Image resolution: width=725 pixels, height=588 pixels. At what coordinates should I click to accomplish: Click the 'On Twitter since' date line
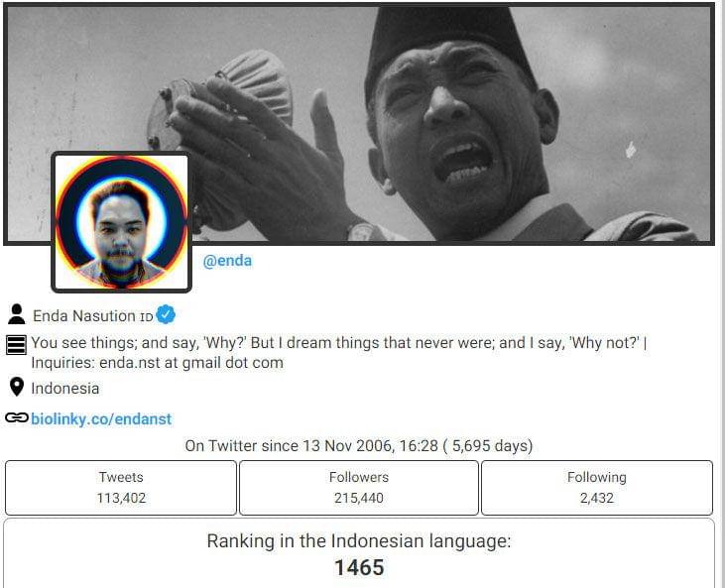pos(359,445)
